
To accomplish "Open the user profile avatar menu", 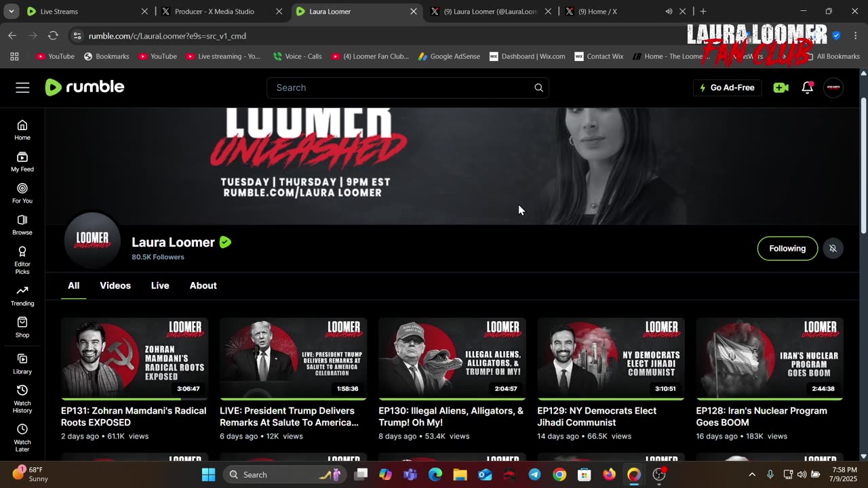I will click(833, 87).
